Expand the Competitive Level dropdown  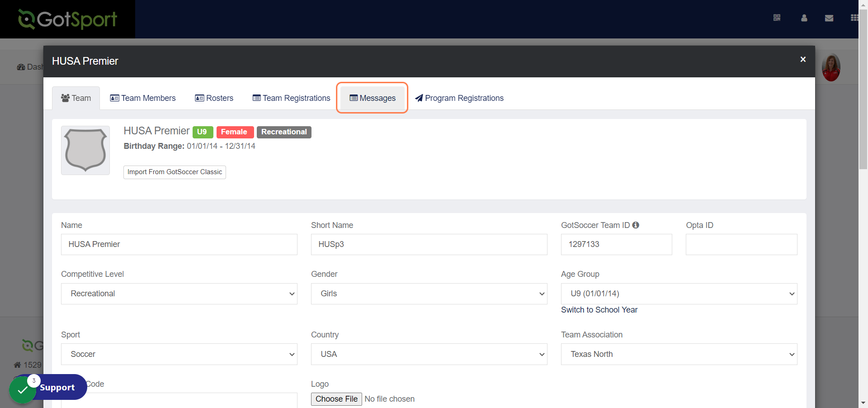(x=179, y=294)
